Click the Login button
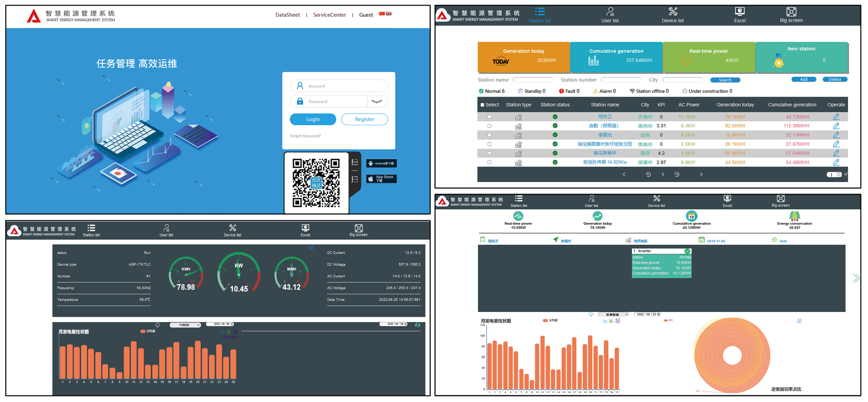This screenshot has width=868, height=402. tap(312, 120)
